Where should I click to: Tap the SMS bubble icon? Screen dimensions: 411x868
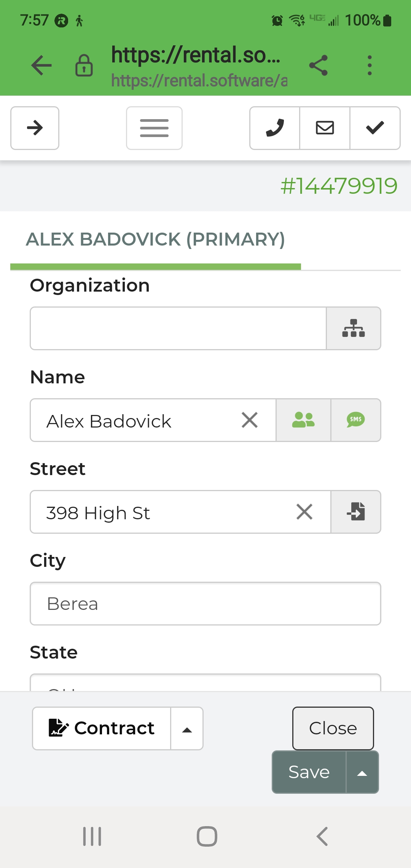click(x=356, y=420)
